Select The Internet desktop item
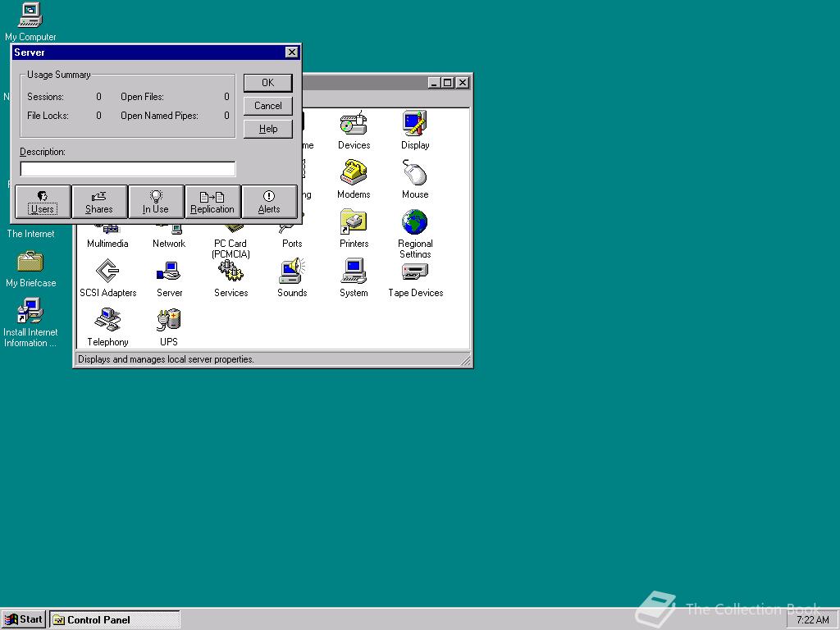The width and height of the screenshot is (840, 630). click(30, 234)
